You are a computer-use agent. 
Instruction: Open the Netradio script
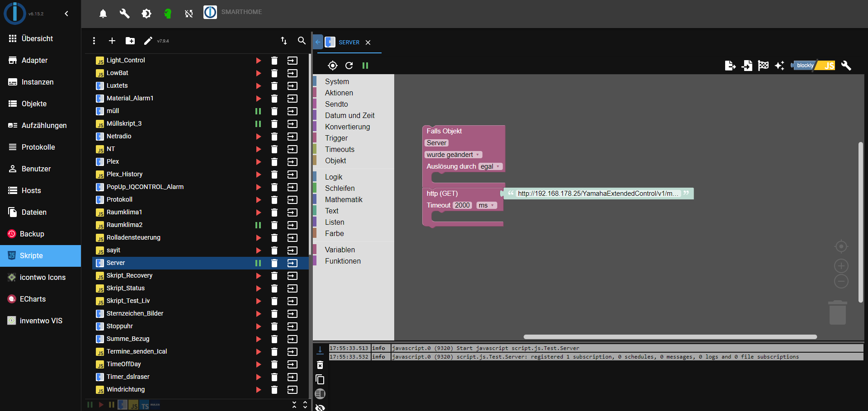click(x=119, y=136)
